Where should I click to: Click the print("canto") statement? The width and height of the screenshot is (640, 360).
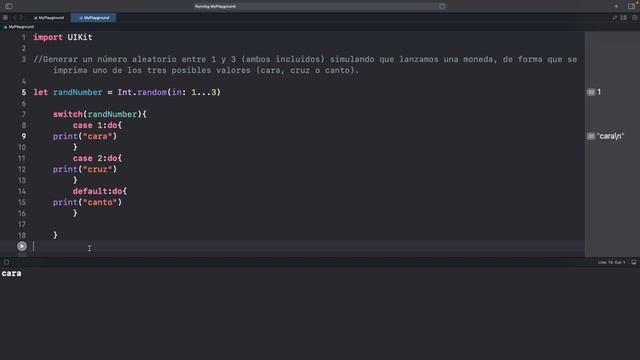pos(87,202)
